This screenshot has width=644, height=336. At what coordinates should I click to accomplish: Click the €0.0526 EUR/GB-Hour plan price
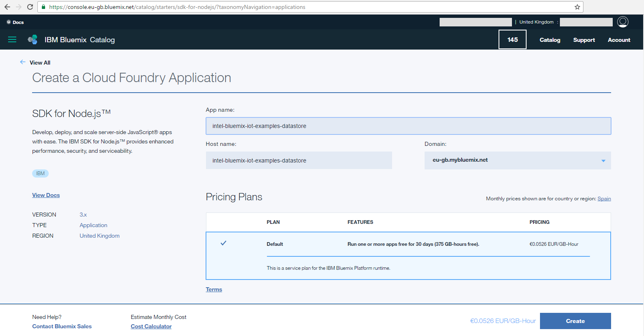[x=554, y=244]
